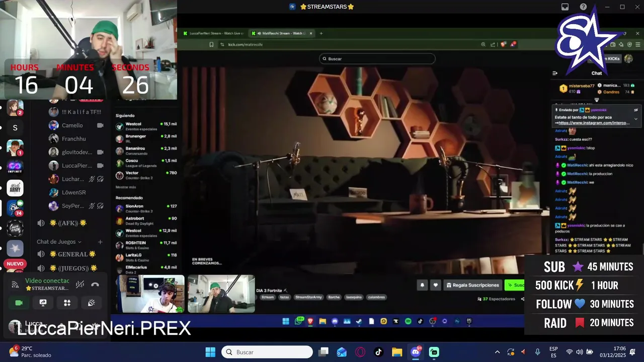The width and height of the screenshot is (644, 362).
Task: Select the StreamStarArmy stream tag
Action: tap(308, 297)
